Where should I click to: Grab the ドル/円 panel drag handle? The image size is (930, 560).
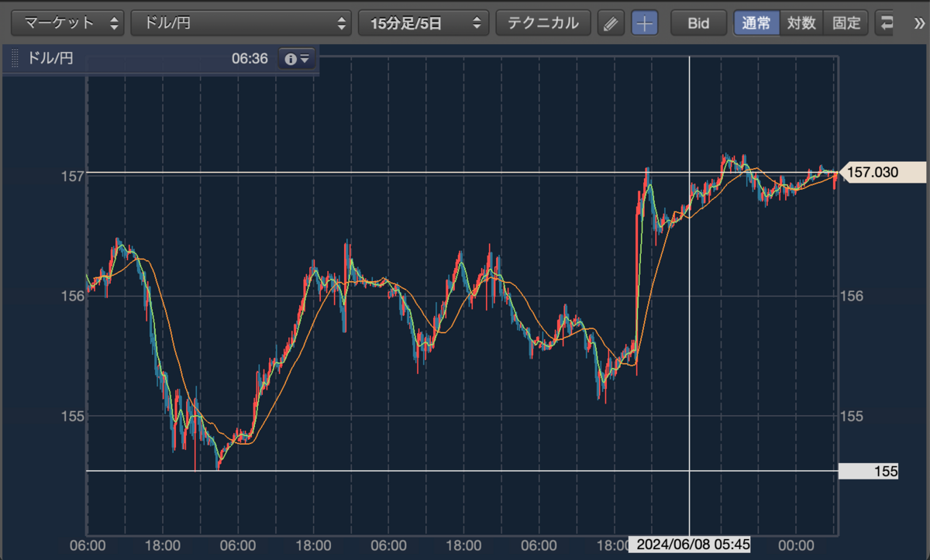click(x=14, y=59)
